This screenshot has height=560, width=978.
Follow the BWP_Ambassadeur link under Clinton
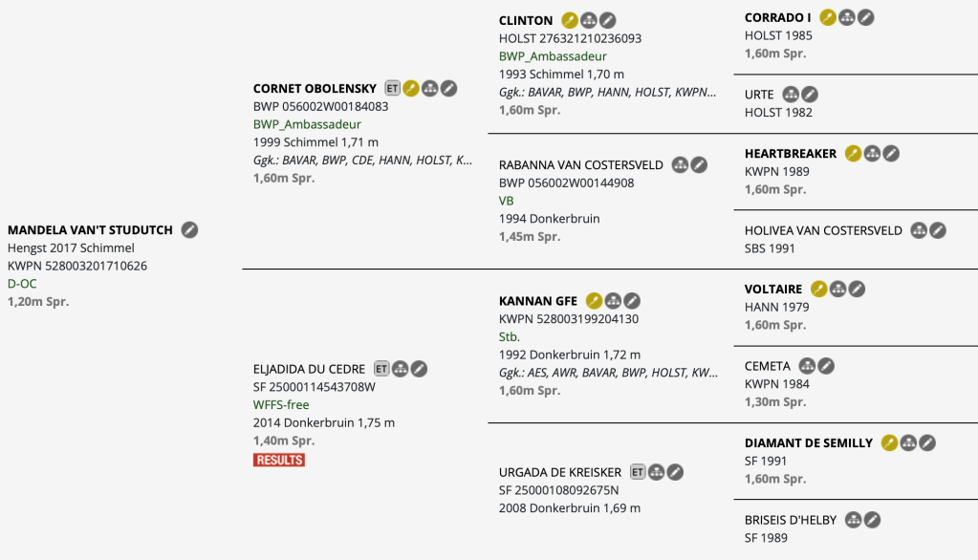[x=553, y=56]
